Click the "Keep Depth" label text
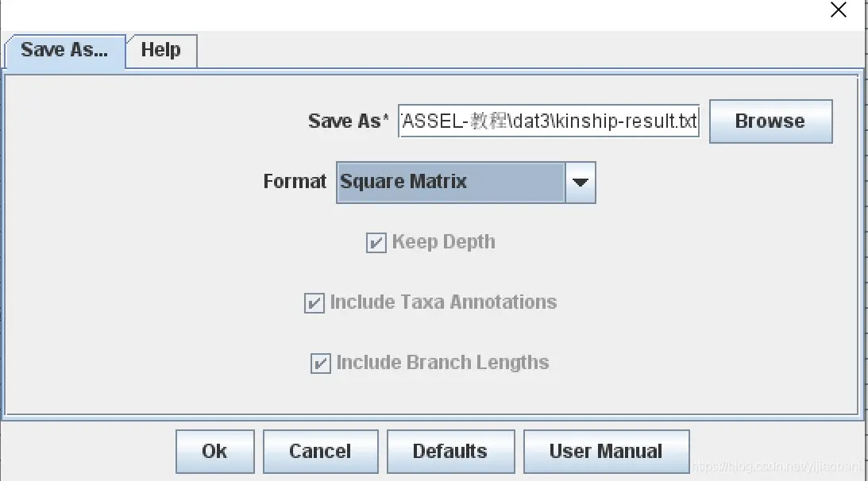 click(x=443, y=242)
